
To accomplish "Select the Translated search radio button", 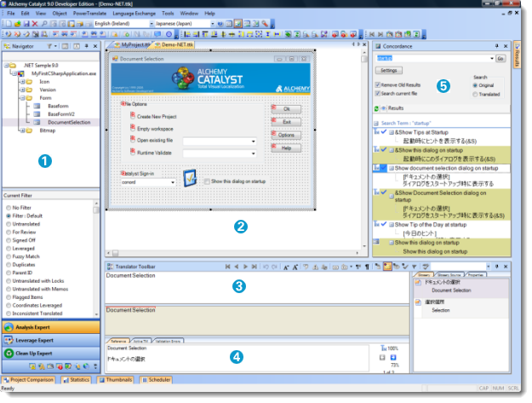I will pyautogui.click(x=475, y=95).
